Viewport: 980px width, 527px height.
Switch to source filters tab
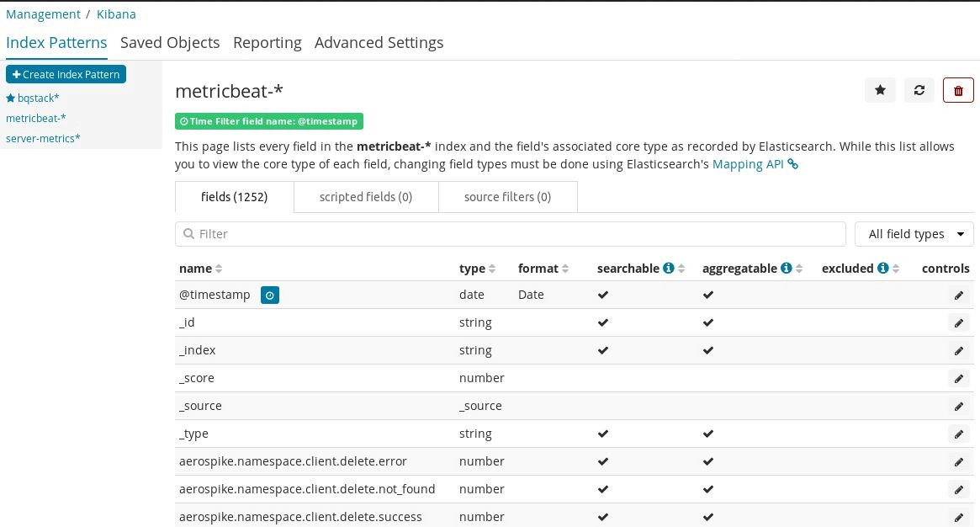point(507,197)
